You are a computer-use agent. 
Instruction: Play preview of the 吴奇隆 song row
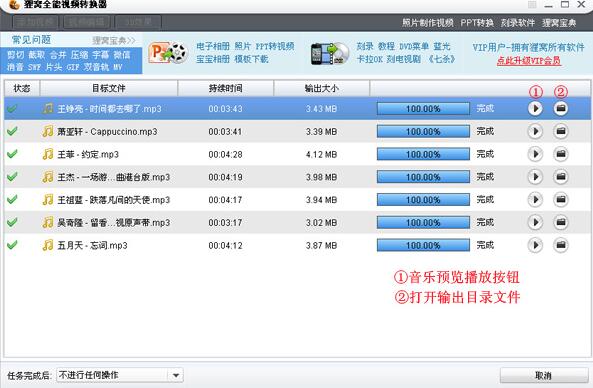coord(535,222)
